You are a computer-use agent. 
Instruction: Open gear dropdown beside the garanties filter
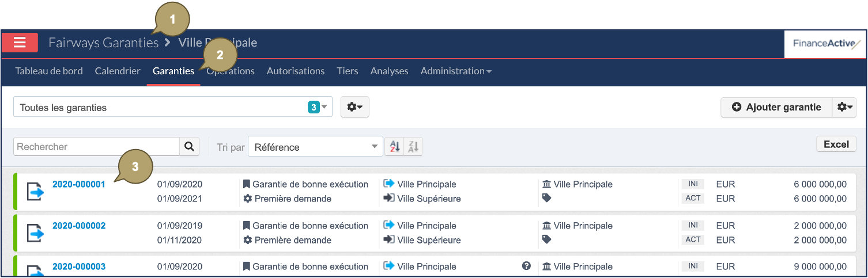pyautogui.click(x=354, y=107)
